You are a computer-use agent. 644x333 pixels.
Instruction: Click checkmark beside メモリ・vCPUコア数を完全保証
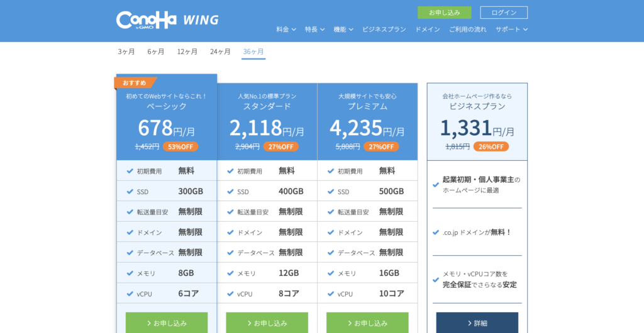click(436, 280)
